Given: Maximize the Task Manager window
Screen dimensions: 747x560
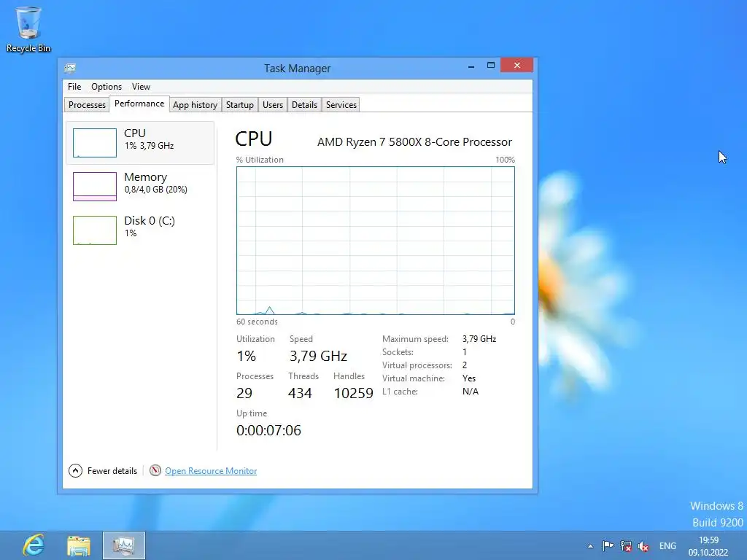Looking at the screenshot, I should coord(491,65).
